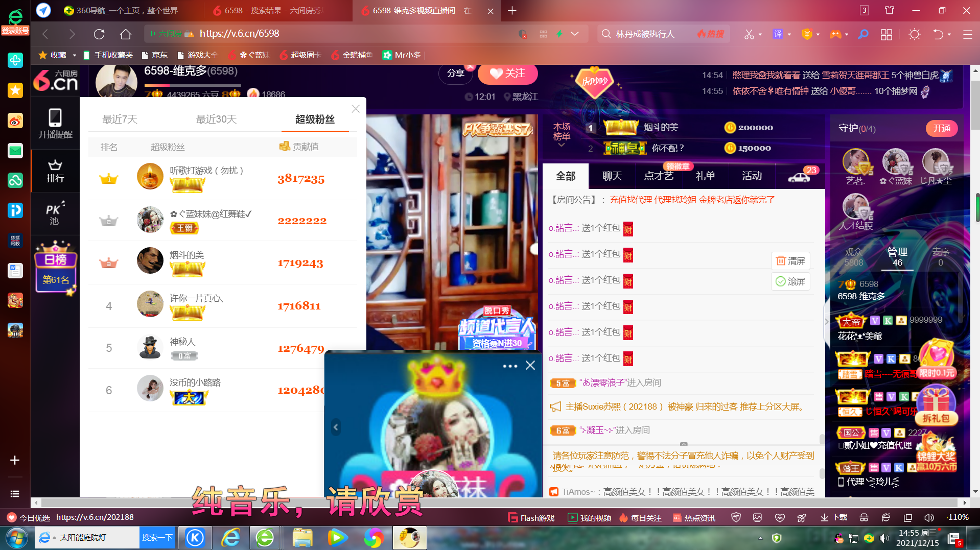Switch to 聊天 chat tab
980x550 pixels.
(612, 176)
